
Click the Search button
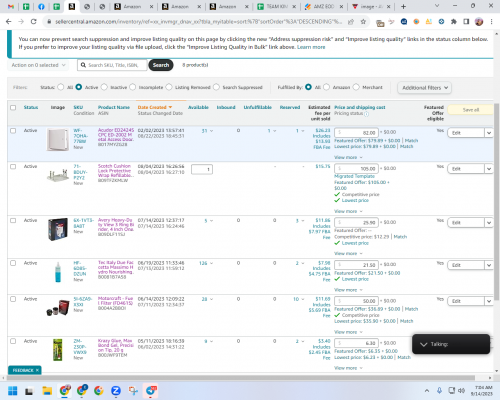(161, 65)
